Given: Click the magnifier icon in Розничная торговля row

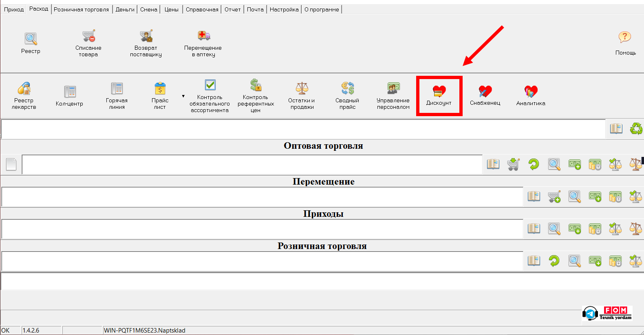Looking at the screenshot, I should (575, 261).
